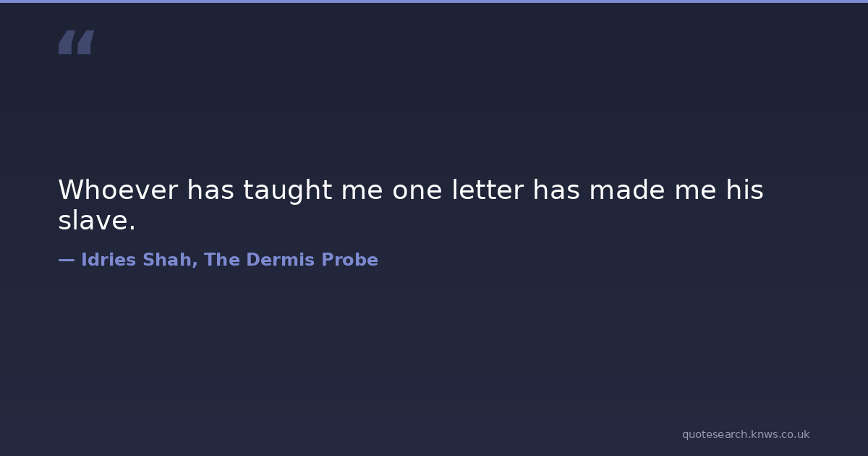
Task: Click the word "taught" in the quote
Action: click(288, 190)
